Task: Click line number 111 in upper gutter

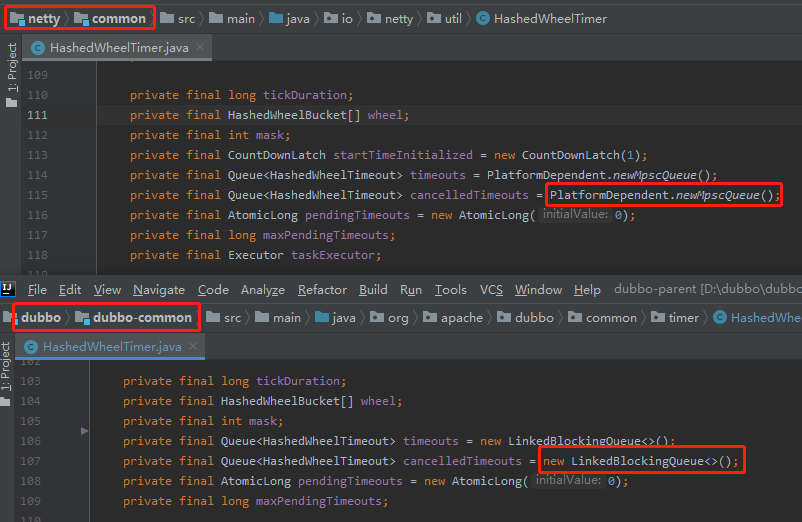Action: (x=37, y=115)
